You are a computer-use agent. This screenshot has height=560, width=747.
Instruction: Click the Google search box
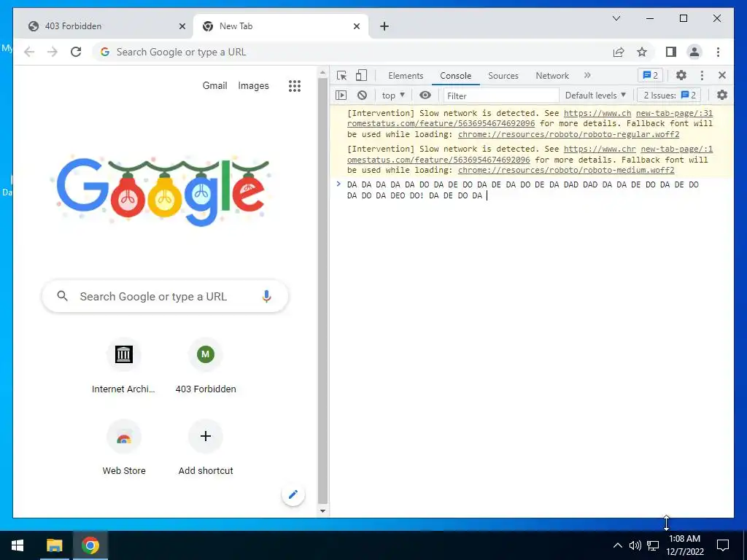click(164, 296)
